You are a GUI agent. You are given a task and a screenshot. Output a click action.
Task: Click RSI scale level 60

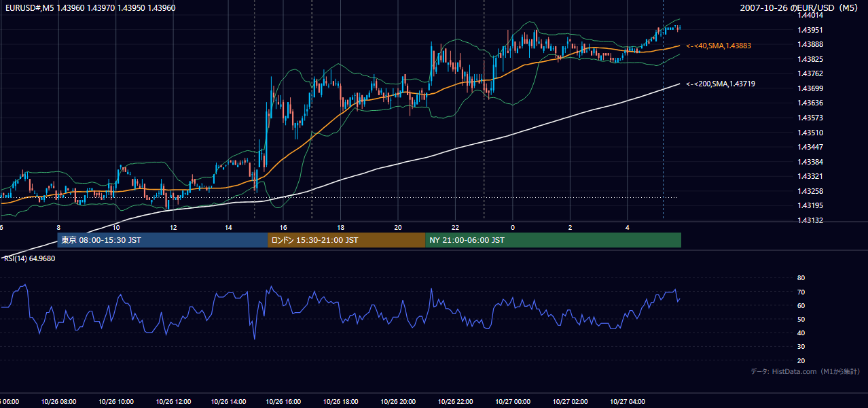pyautogui.click(x=801, y=305)
